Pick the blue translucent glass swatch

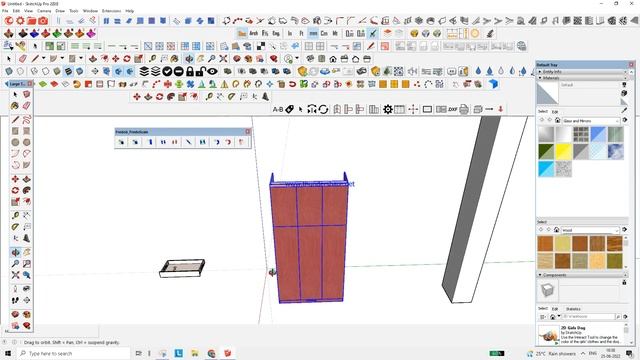[x=598, y=134]
